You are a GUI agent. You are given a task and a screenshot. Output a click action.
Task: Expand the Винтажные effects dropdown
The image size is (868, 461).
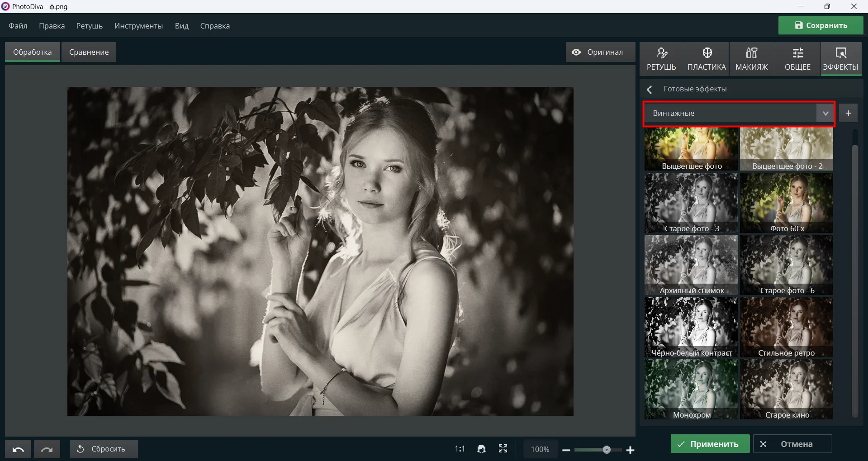(825, 113)
